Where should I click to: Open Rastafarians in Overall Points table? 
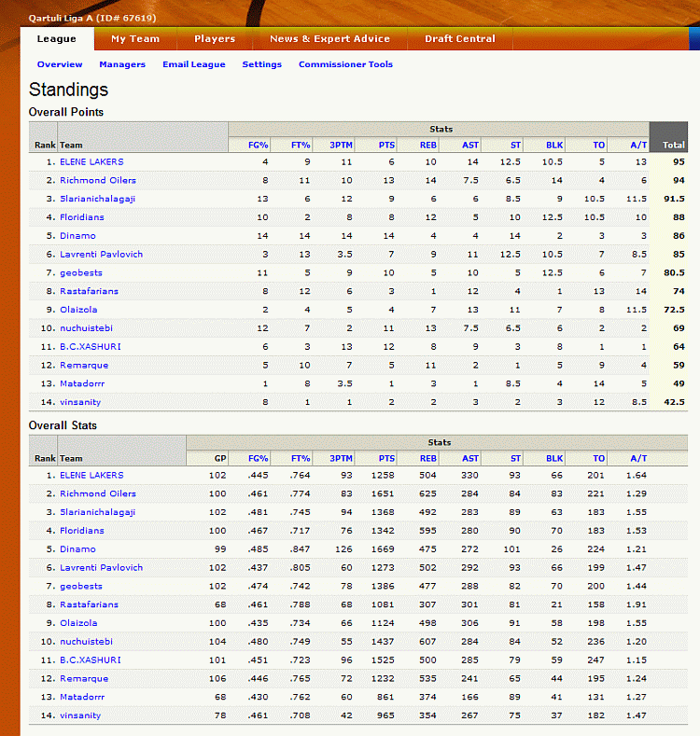(x=89, y=291)
